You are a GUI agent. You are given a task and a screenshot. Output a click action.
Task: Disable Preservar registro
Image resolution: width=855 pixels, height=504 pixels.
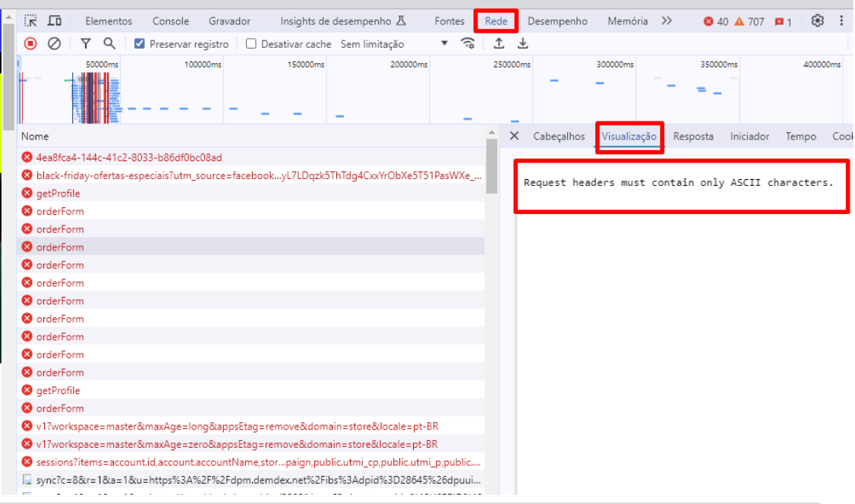(139, 44)
